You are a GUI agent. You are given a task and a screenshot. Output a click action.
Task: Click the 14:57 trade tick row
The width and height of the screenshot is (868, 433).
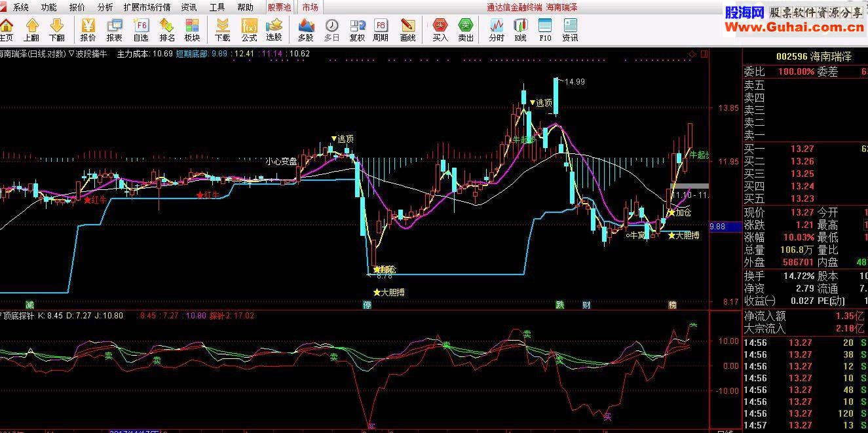805,426
